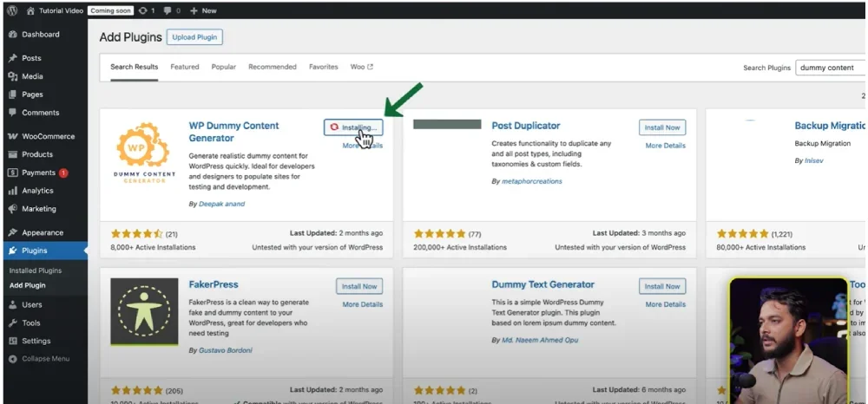Open Installed Plugins submenu item
Screen dimensions: 868x404
(36, 270)
